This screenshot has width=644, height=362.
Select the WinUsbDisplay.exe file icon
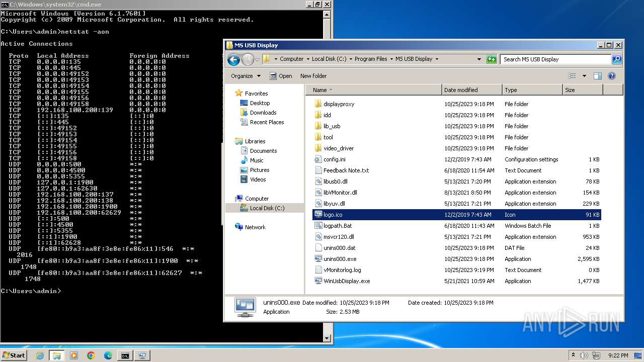coord(318,281)
